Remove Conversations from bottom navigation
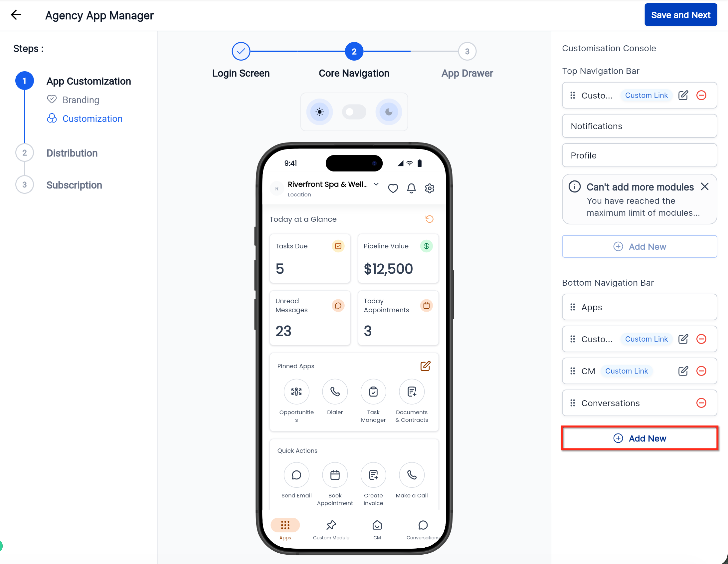 [701, 403]
